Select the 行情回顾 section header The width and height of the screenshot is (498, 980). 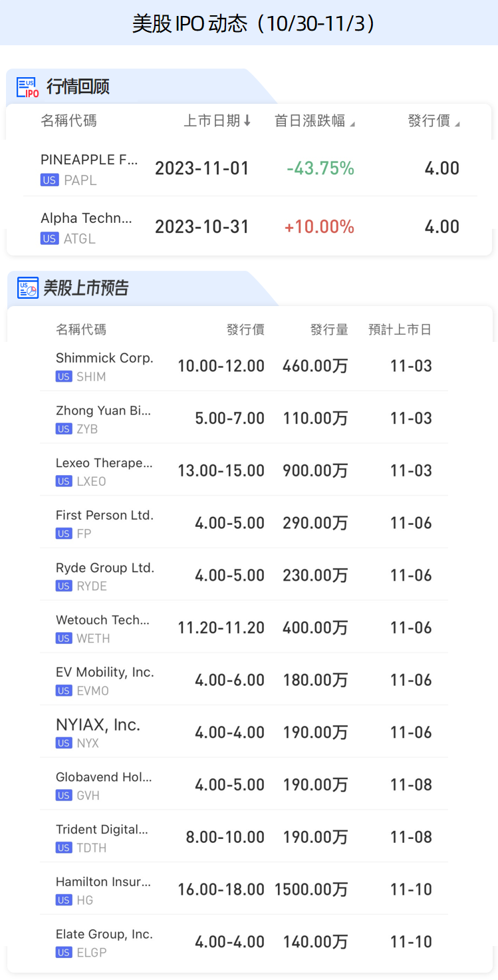coord(78,87)
